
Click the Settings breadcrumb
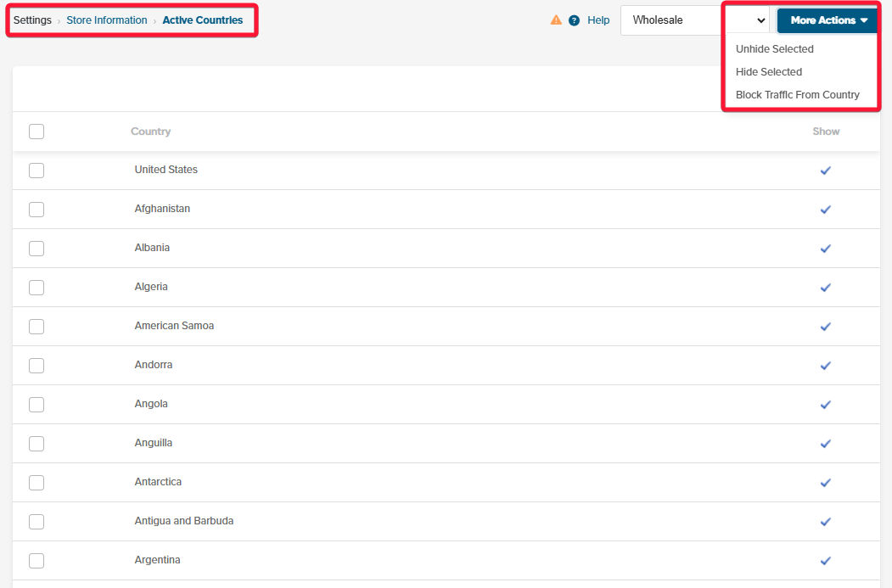click(32, 20)
